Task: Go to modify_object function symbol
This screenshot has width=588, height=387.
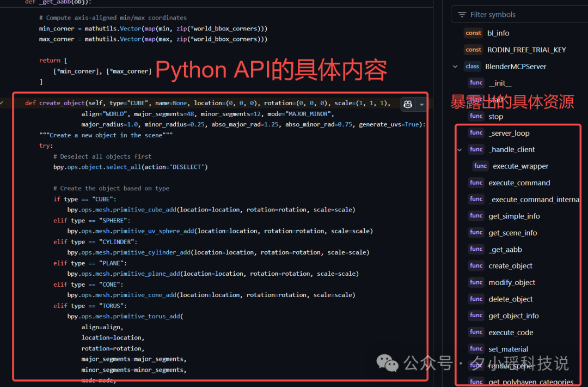Action: point(512,283)
